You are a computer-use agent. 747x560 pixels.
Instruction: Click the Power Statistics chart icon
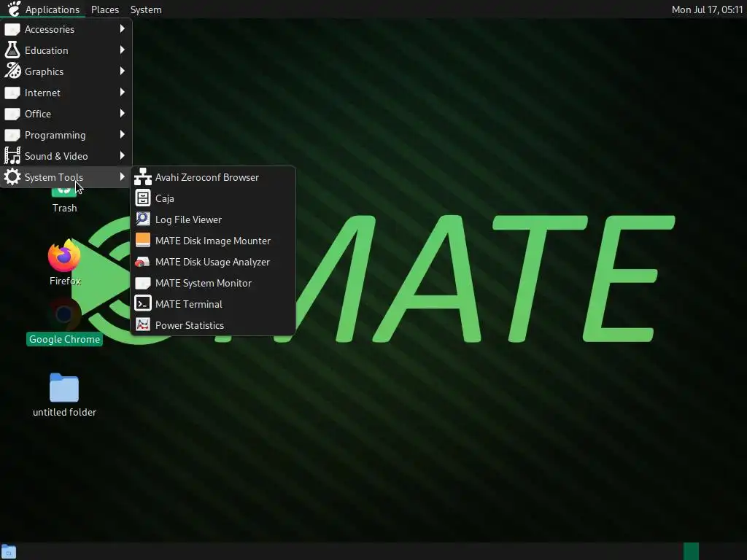pos(142,324)
